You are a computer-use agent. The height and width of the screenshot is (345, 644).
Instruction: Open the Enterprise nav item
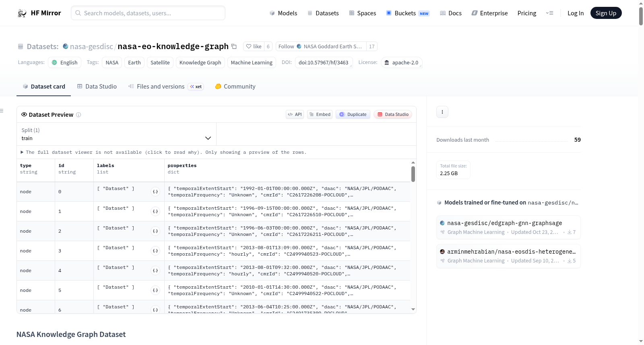tap(489, 13)
